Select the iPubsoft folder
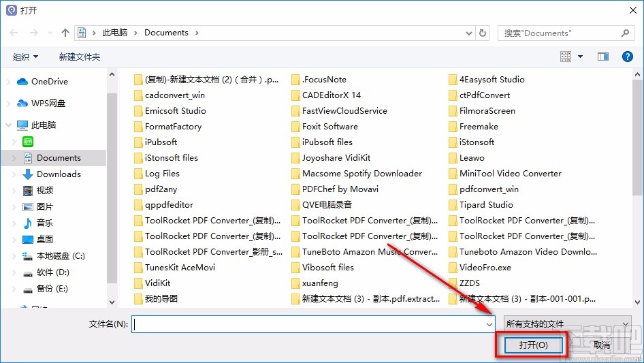The image size is (644, 363). tap(156, 142)
